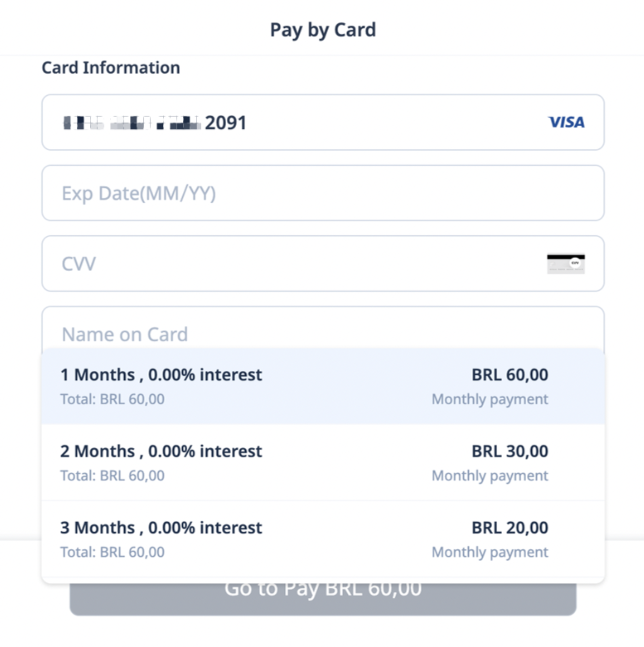This screenshot has height=647, width=644.
Task: Click the Pay by Card heading
Action: (x=323, y=30)
